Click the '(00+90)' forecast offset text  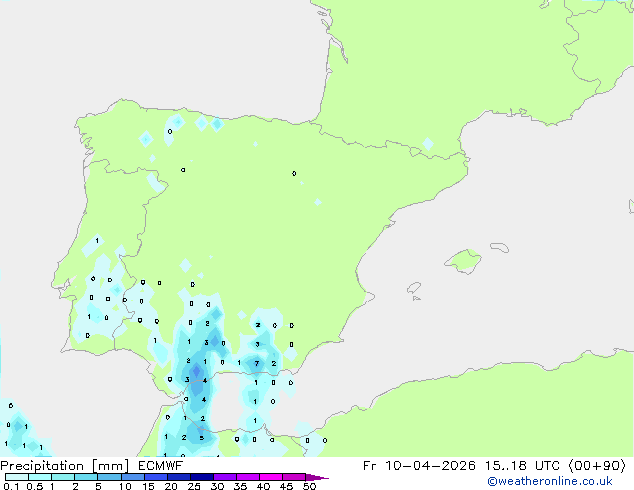click(x=597, y=466)
